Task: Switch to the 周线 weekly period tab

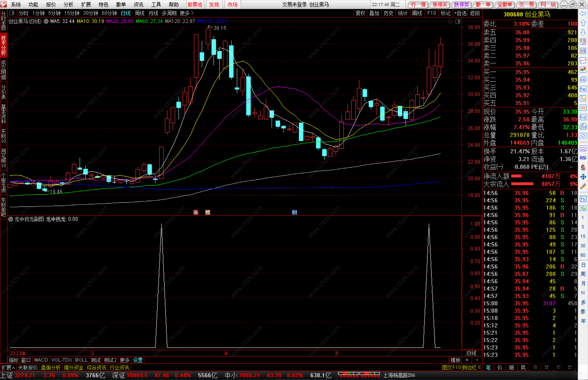Action: (x=139, y=13)
